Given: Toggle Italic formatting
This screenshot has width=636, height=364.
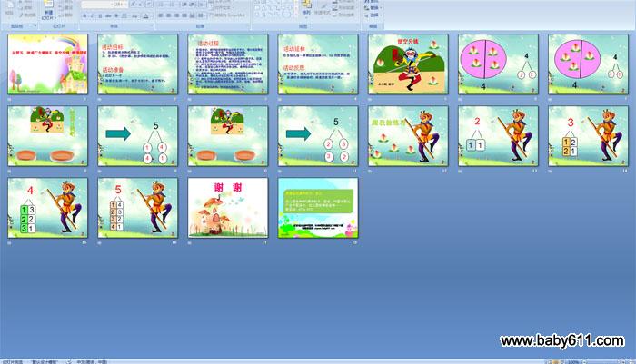Looking at the screenshot, I should point(92,15).
